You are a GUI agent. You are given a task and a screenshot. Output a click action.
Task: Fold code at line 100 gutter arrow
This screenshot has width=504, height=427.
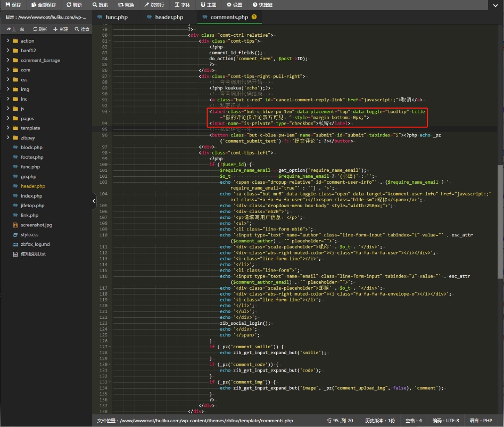tap(110, 165)
